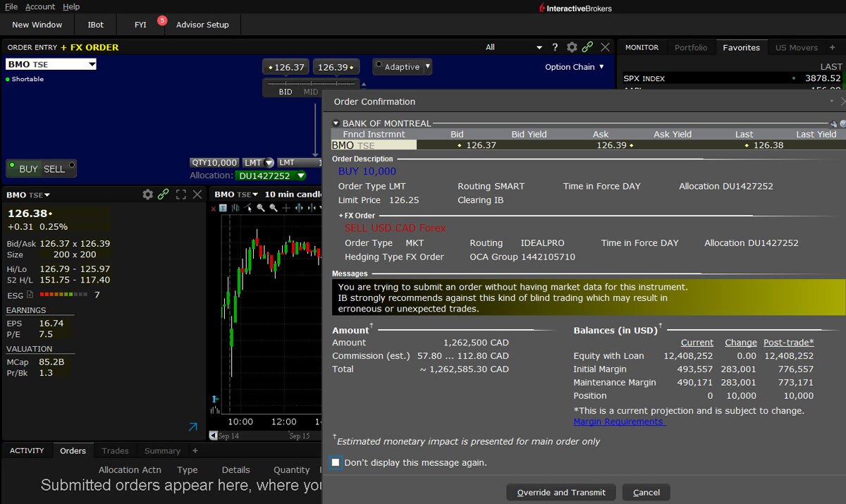846x504 pixels.
Task: Open the settings gear on the order entry panel
Action: [x=572, y=47]
